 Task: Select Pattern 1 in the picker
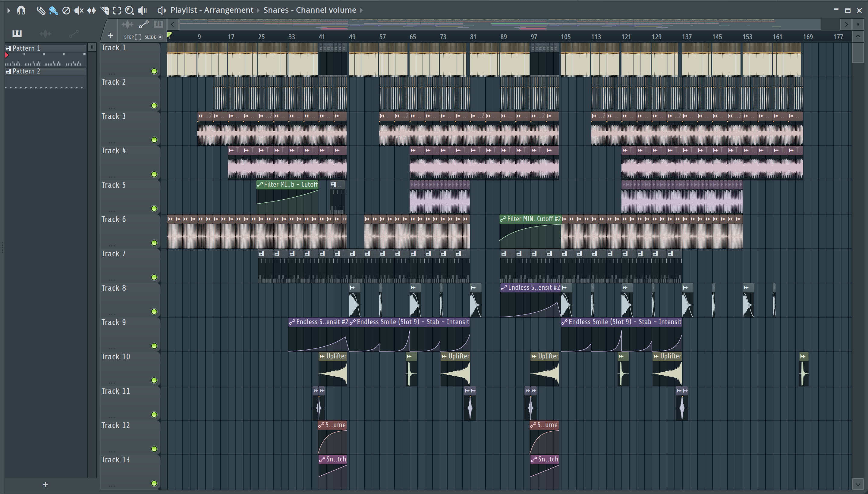[x=46, y=48]
